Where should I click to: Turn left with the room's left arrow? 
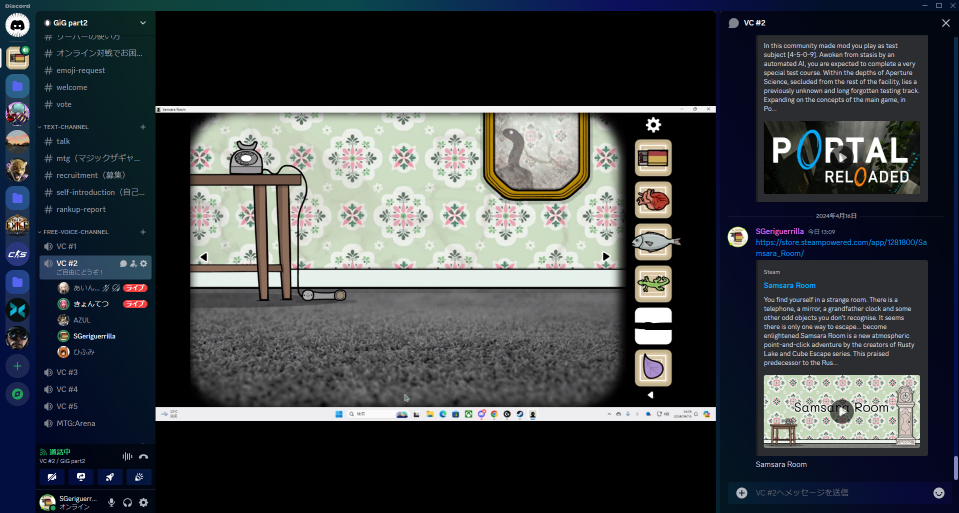pos(204,257)
